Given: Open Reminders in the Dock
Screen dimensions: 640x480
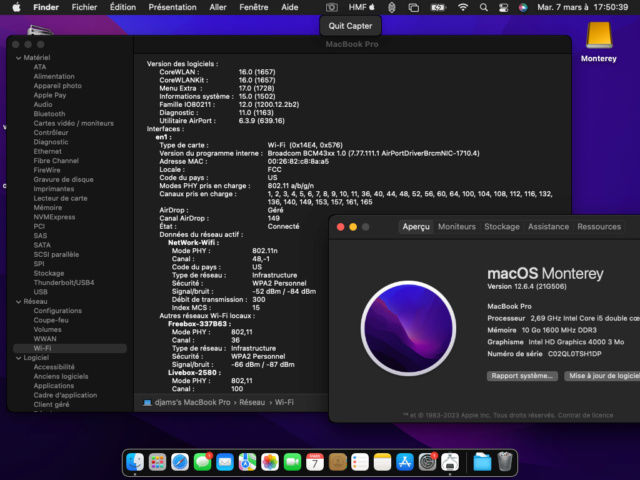Looking at the screenshot, I should coord(360,462).
